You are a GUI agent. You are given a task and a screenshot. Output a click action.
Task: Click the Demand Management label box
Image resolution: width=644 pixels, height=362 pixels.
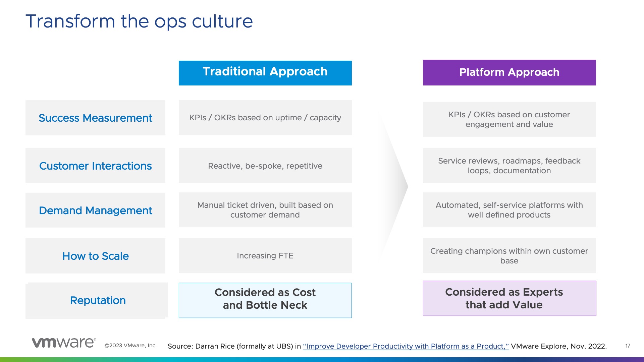tap(95, 210)
